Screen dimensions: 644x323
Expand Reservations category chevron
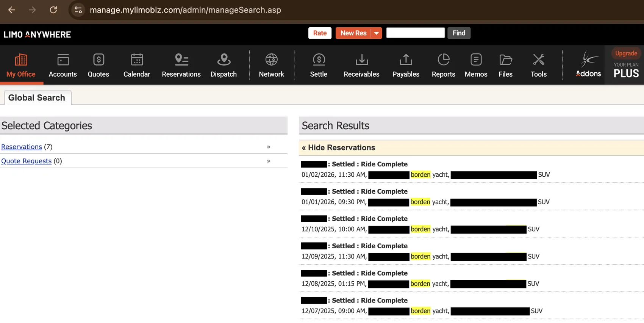pos(269,147)
